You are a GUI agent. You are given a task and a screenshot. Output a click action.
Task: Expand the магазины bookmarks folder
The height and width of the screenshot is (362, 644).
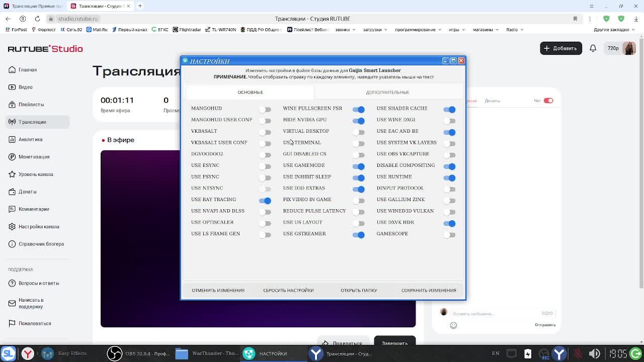click(485, 30)
